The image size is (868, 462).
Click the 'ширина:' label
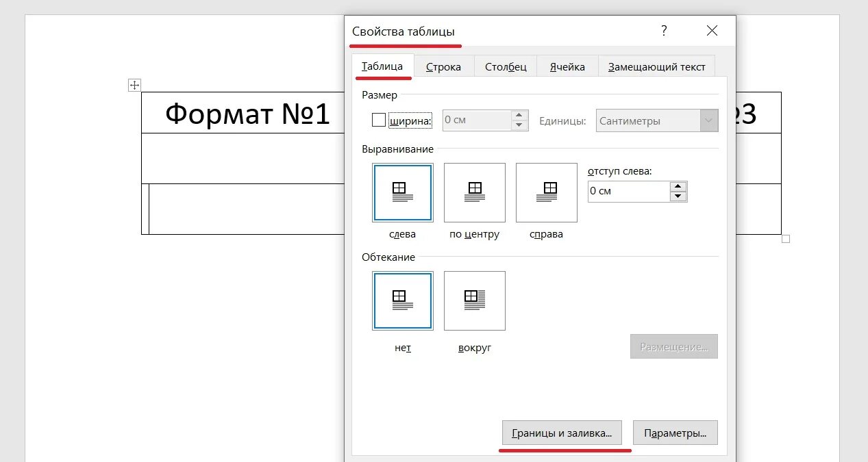[x=410, y=121]
